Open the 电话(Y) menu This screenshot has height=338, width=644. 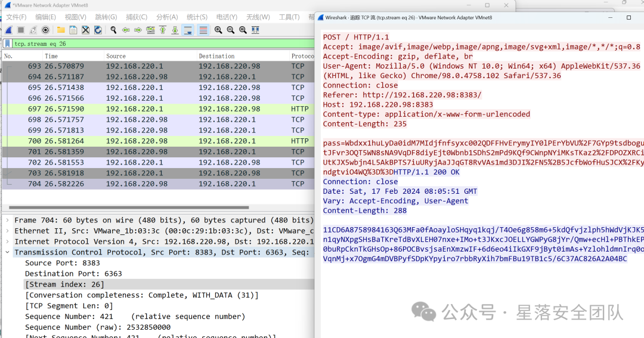(227, 17)
